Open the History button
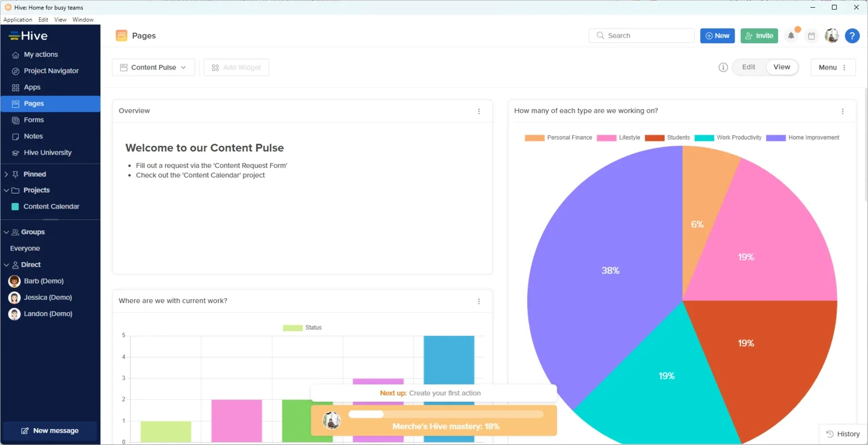This screenshot has height=445, width=868. tap(843, 434)
